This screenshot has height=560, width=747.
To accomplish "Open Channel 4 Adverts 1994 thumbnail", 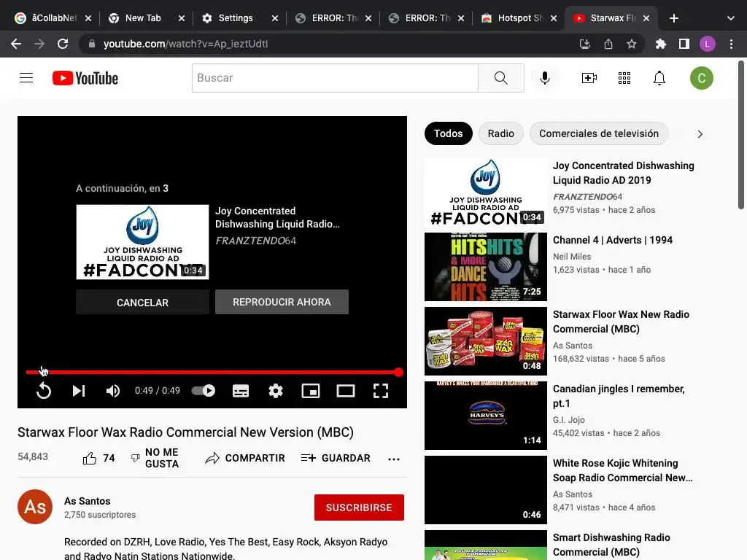I will coord(485,267).
